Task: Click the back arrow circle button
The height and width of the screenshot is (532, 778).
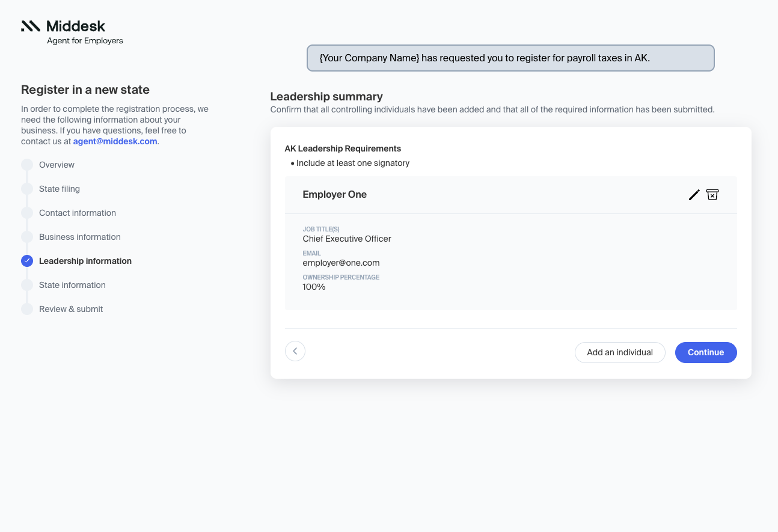Action: coord(295,352)
